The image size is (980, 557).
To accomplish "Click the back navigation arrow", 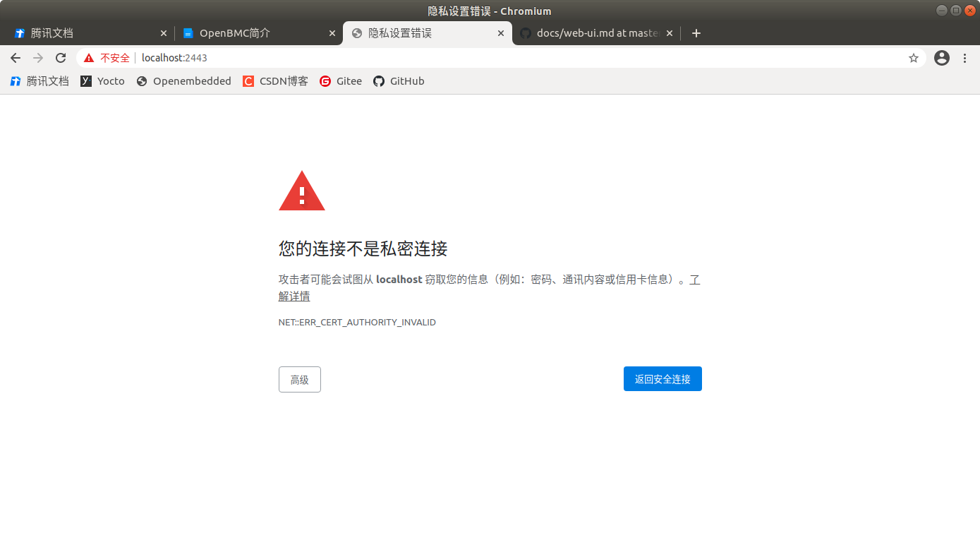I will pyautogui.click(x=16, y=58).
